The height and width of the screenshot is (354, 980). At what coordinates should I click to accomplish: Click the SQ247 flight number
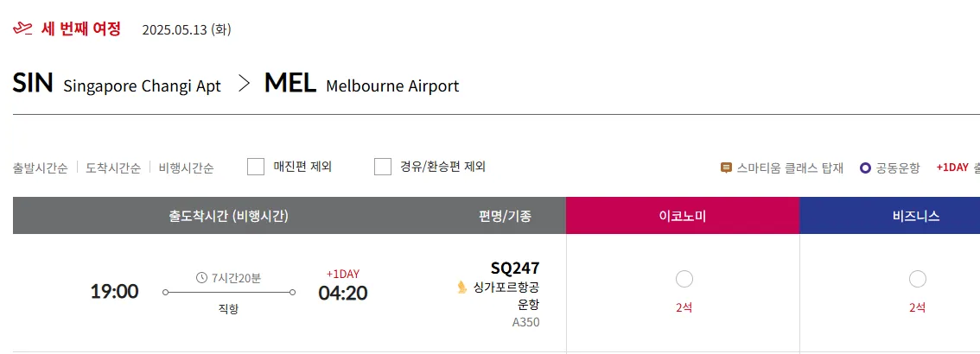click(x=515, y=269)
